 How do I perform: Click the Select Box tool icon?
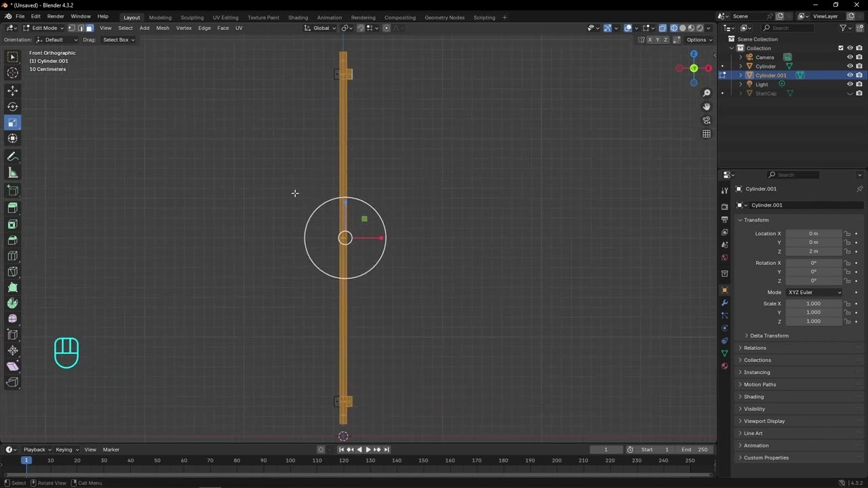[13, 57]
